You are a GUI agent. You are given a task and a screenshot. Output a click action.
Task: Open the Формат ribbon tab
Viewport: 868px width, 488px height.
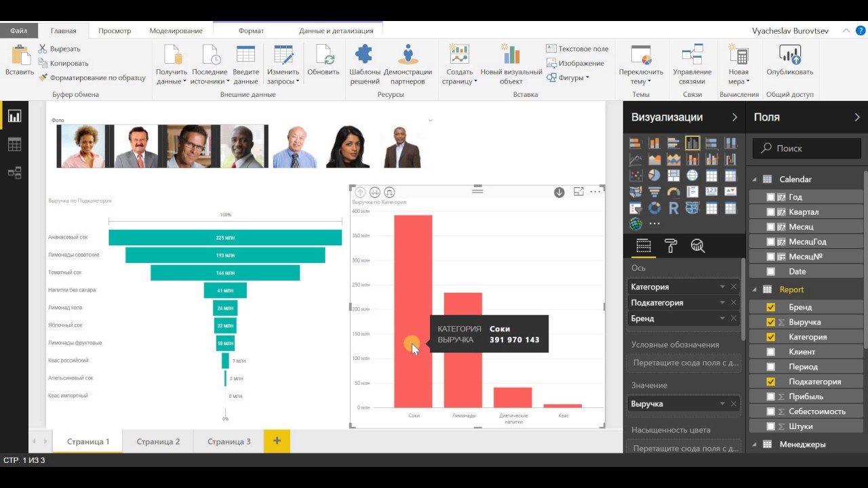[251, 30]
